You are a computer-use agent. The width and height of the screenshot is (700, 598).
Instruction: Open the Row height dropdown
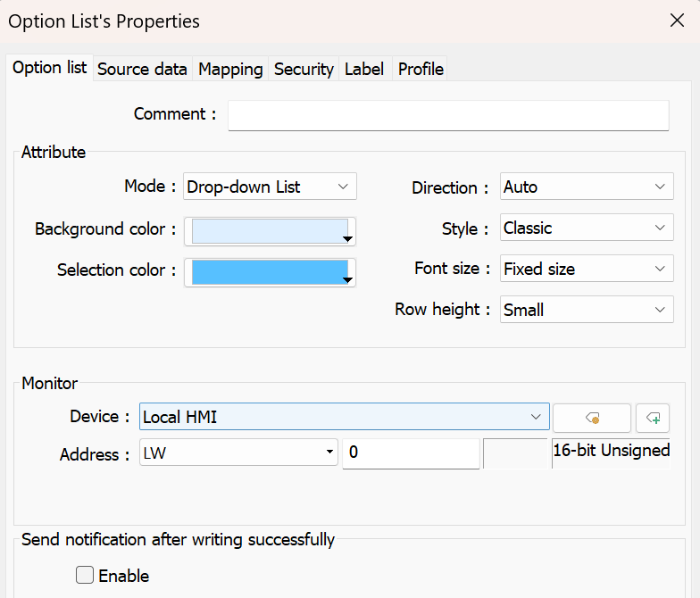(x=587, y=310)
